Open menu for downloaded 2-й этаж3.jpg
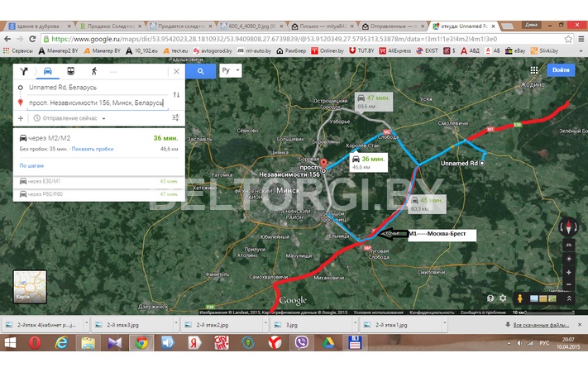The height and width of the screenshot is (372, 588). (x=176, y=323)
